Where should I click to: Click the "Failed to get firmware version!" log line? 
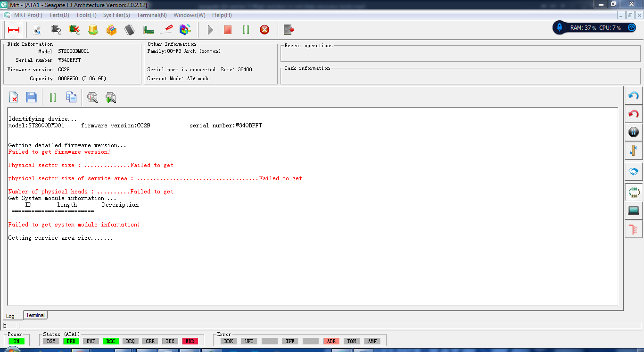(59, 152)
